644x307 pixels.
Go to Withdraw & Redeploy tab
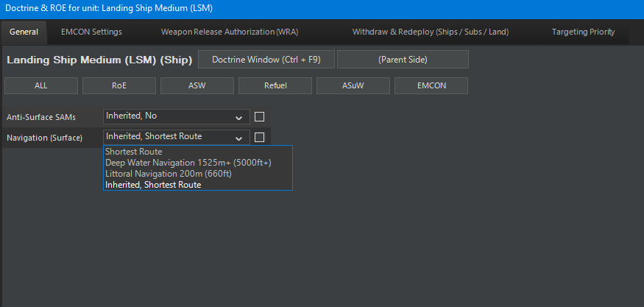[x=430, y=32]
